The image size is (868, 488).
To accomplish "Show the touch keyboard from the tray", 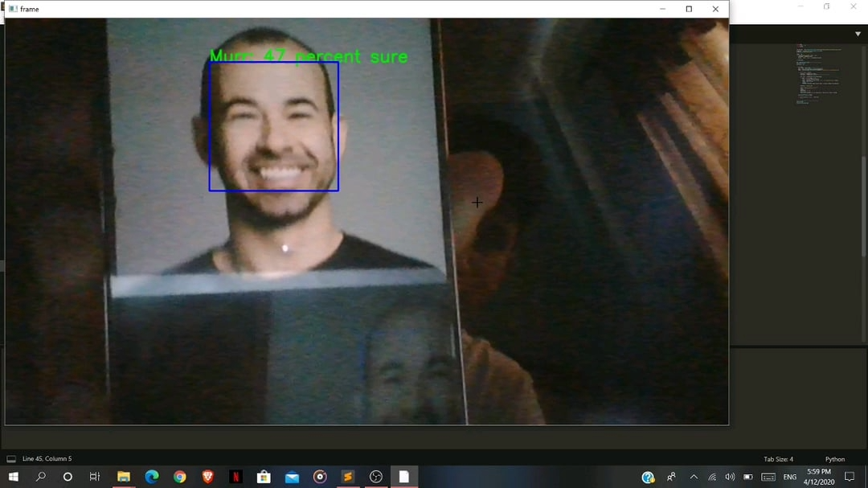I will click(x=768, y=477).
